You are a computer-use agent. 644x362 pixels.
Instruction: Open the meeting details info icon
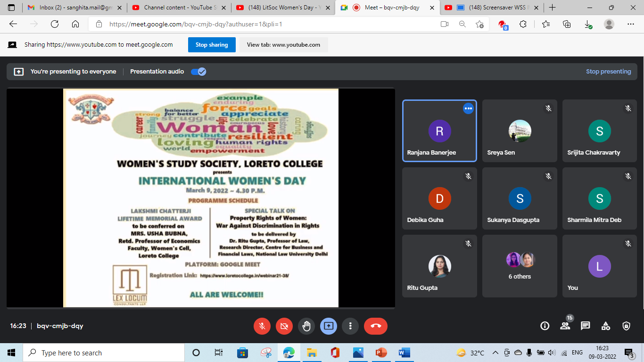[x=545, y=326]
